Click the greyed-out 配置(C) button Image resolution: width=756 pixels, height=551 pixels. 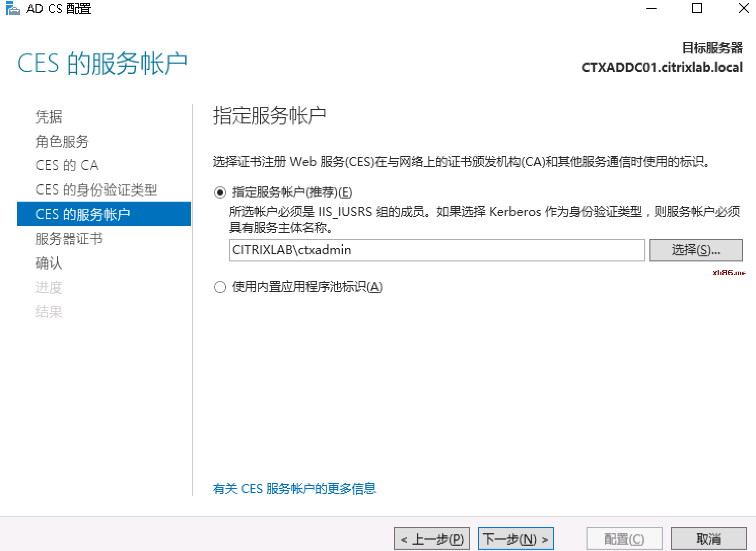click(624, 538)
